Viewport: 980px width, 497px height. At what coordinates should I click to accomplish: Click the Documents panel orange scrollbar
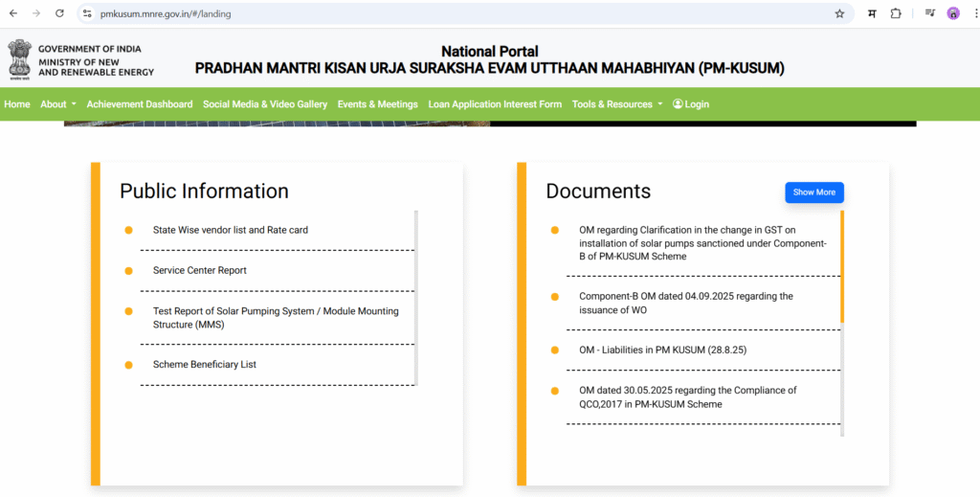[x=842, y=266]
